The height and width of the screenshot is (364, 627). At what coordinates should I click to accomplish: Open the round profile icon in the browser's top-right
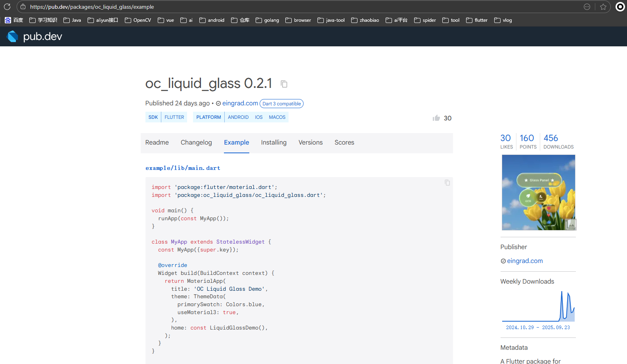pyautogui.click(x=620, y=7)
